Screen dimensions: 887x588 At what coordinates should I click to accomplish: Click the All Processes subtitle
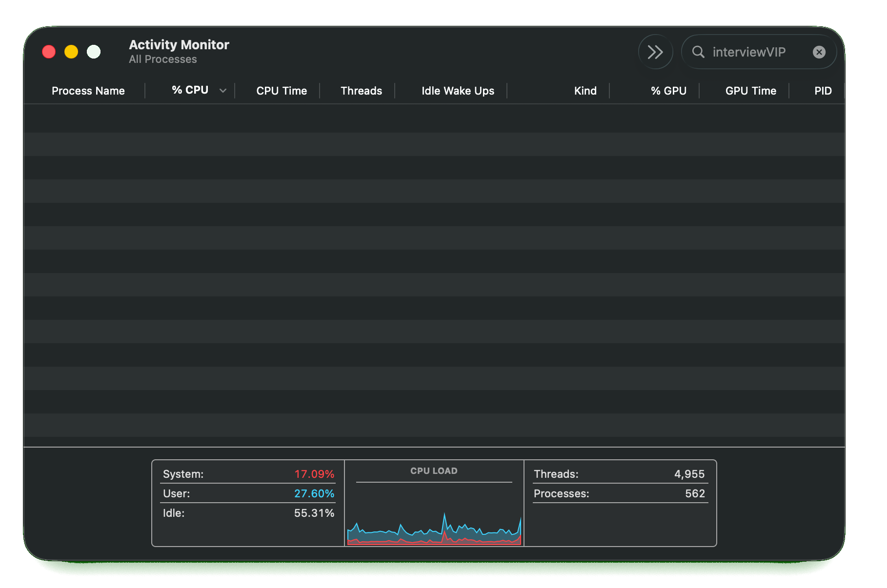click(x=163, y=59)
